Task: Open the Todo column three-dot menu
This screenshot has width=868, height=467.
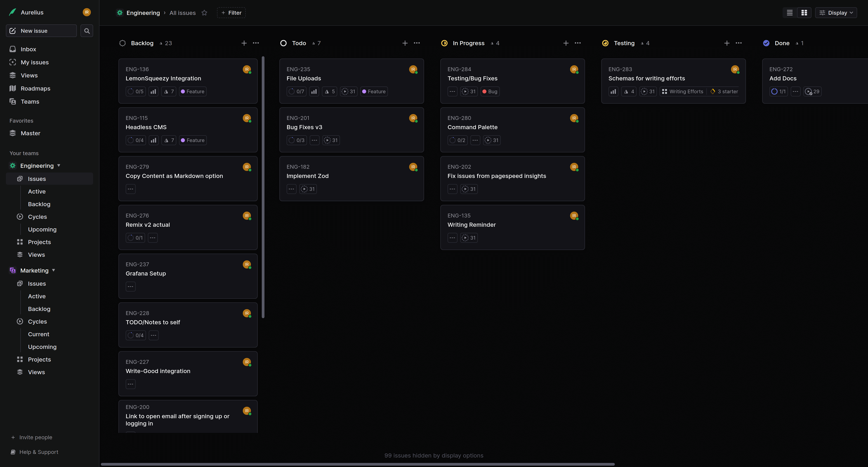Action: [417, 43]
